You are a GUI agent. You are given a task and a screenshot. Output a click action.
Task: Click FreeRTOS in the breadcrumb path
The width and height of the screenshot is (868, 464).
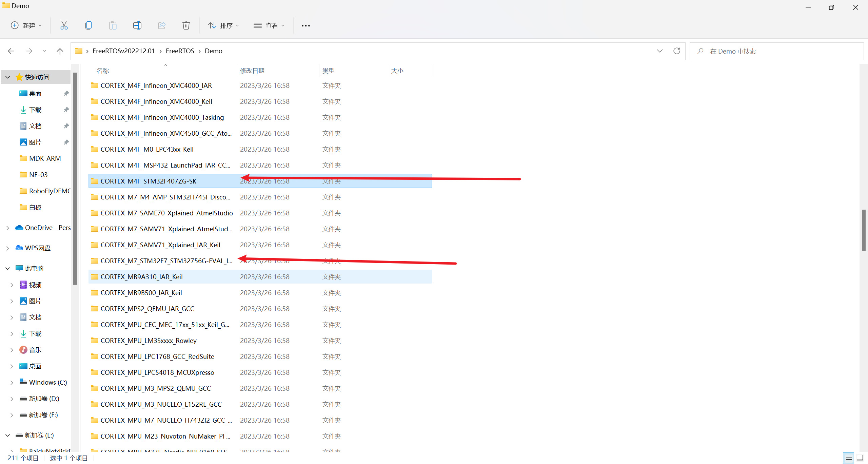click(x=180, y=51)
